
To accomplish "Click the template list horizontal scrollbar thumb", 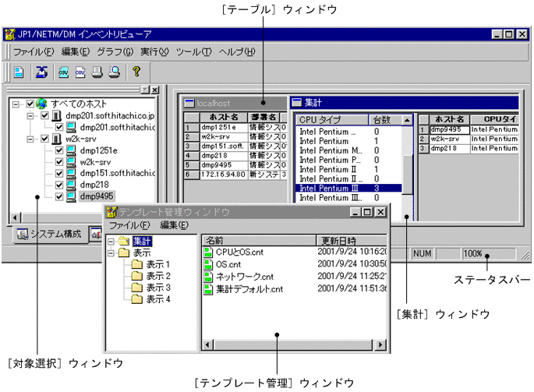I will pyautogui.click(x=293, y=345).
